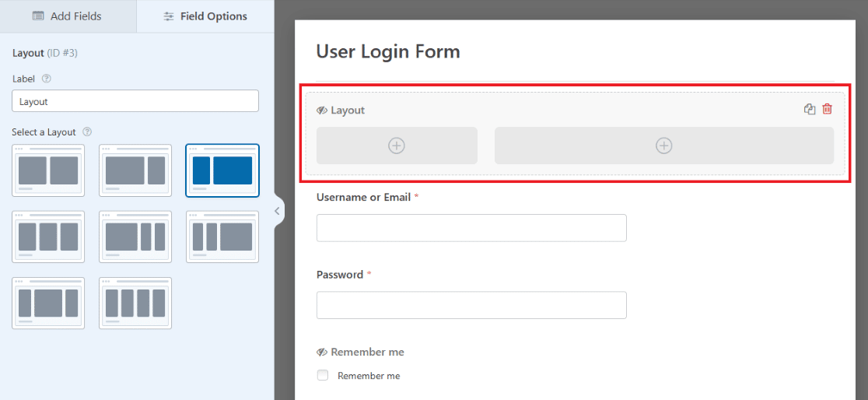Collapse the sidebar panel with chevron

point(277,211)
